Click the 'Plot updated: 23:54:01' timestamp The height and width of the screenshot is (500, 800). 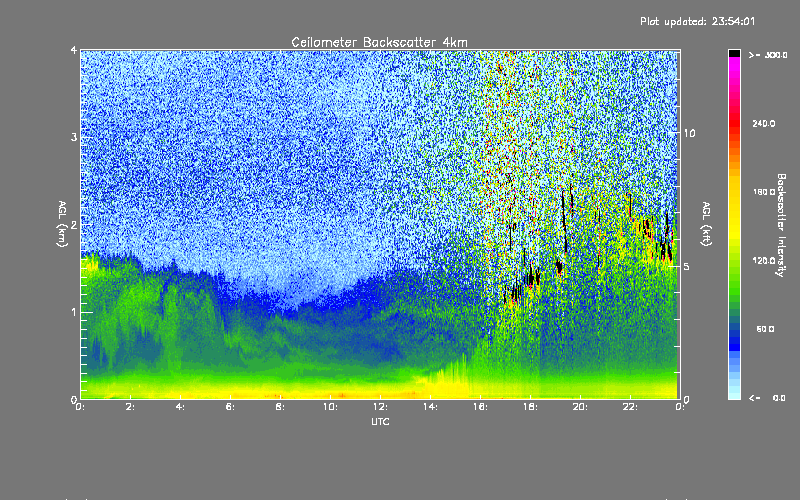[x=697, y=21]
